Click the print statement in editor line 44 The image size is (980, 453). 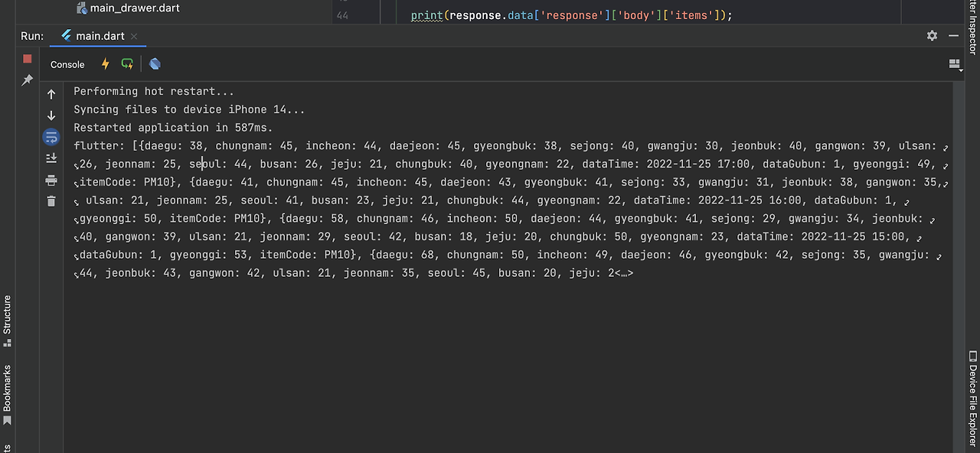pos(571,15)
